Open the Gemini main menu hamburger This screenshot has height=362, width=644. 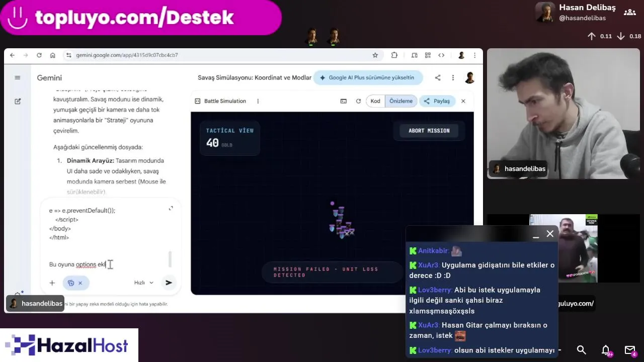pyautogui.click(x=18, y=78)
